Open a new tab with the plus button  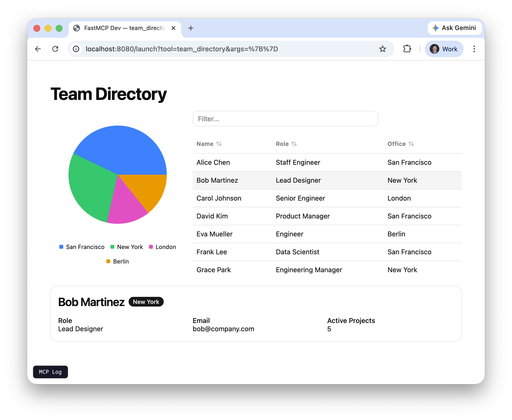click(191, 28)
